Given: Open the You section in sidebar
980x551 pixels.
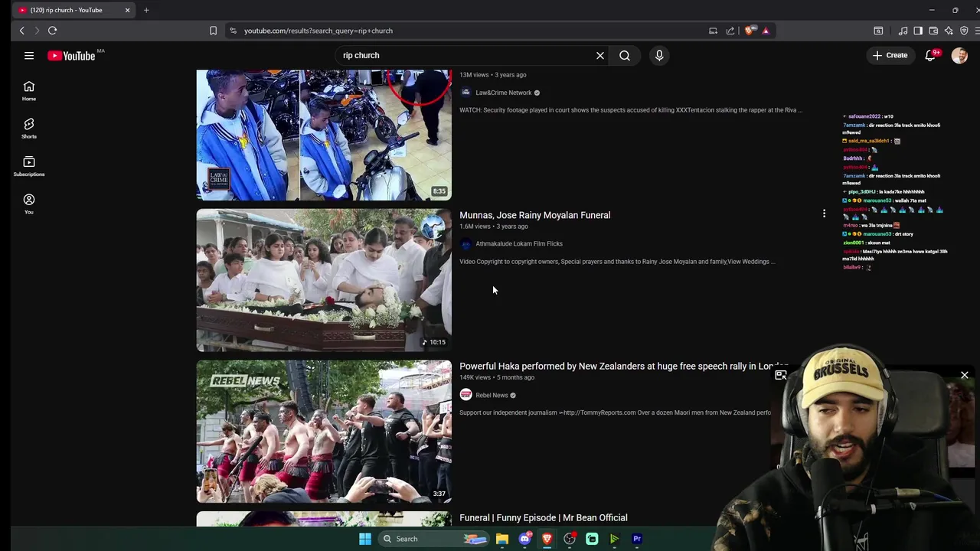Looking at the screenshot, I should pyautogui.click(x=29, y=204).
